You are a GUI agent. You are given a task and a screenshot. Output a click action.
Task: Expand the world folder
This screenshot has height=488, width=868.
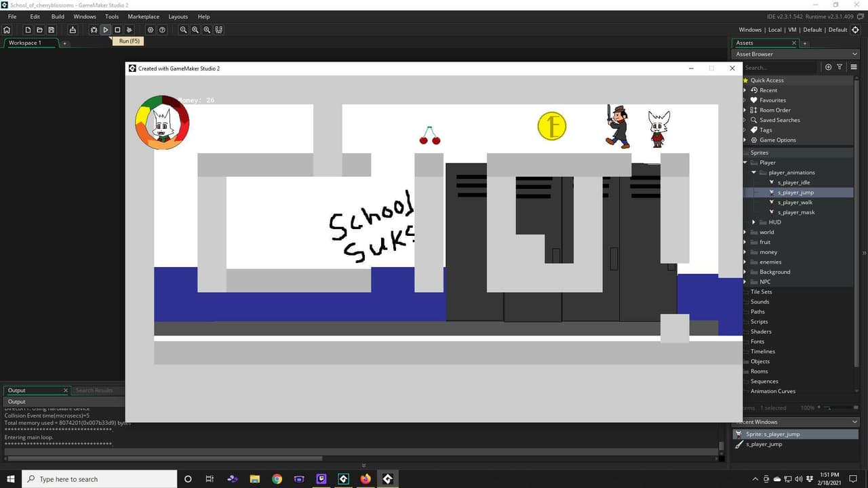pos(746,232)
